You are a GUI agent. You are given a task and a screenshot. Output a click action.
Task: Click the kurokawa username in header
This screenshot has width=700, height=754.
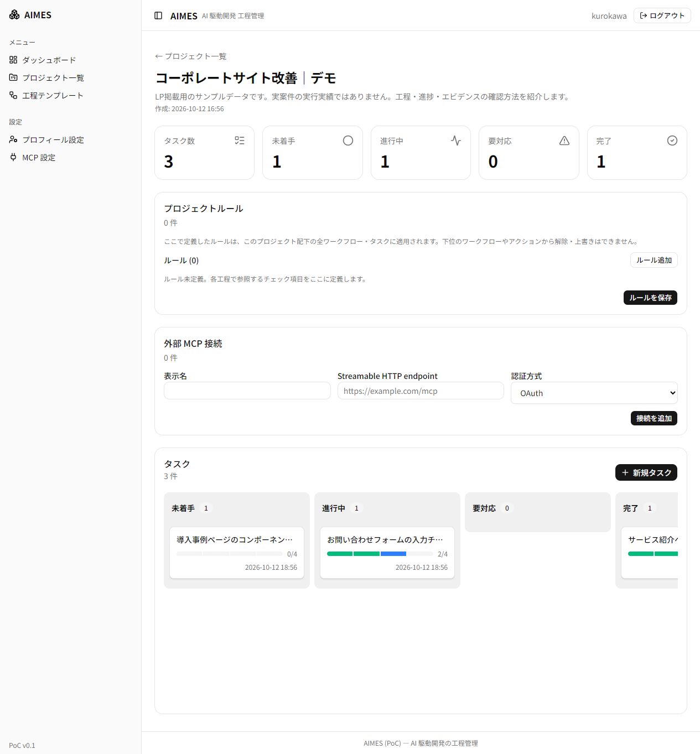[x=609, y=16]
